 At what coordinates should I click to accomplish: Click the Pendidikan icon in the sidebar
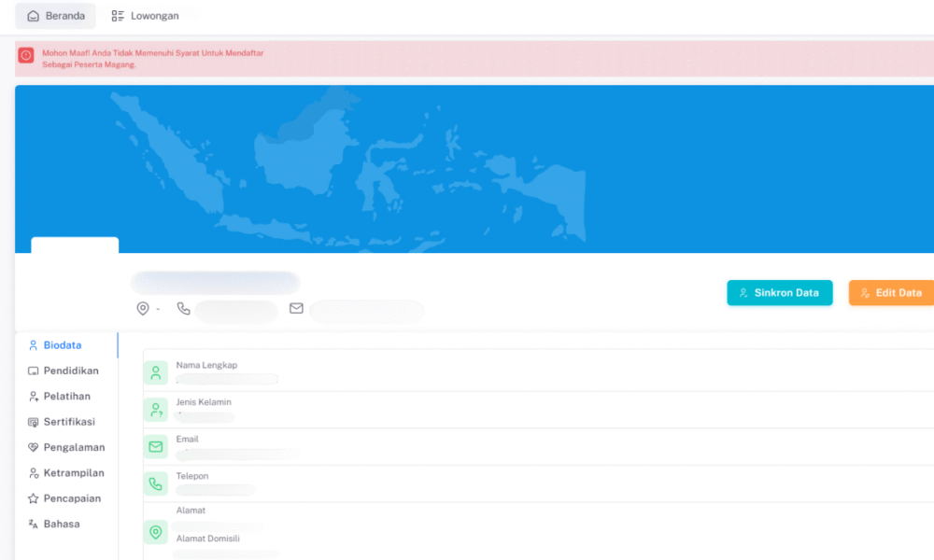point(34,371)
